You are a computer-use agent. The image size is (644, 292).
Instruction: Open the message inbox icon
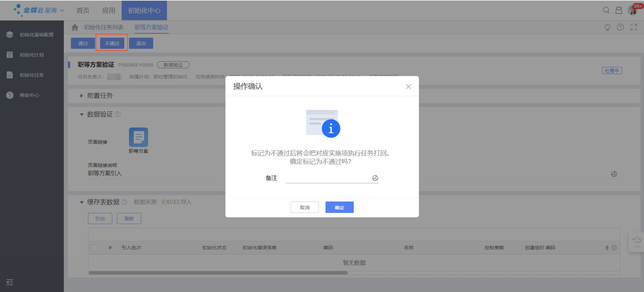point(618,10)
